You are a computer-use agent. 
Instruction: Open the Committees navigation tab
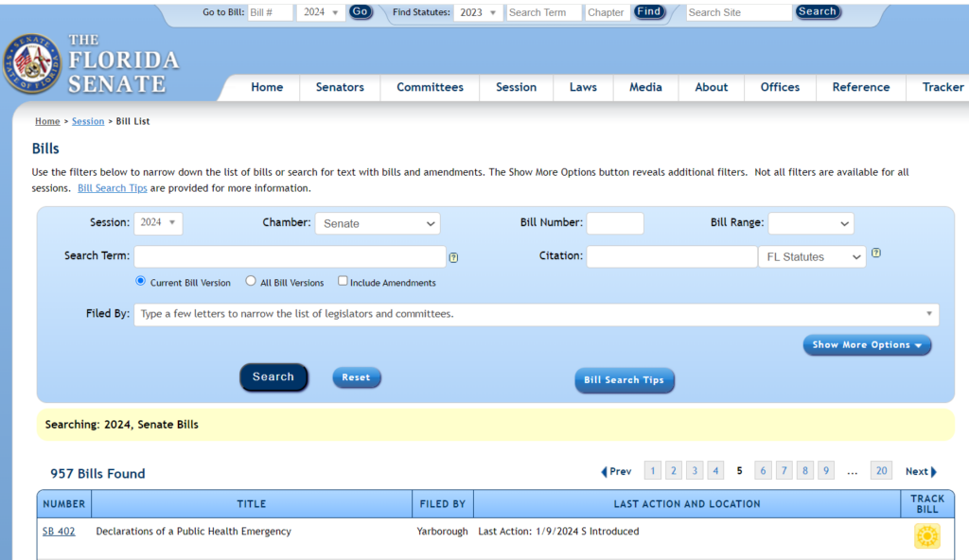point(431,87)
